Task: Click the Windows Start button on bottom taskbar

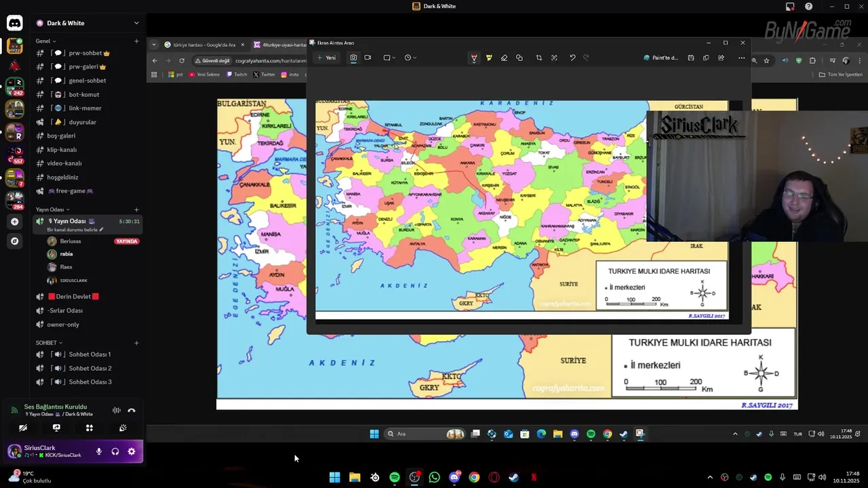Action: (334, 477)
